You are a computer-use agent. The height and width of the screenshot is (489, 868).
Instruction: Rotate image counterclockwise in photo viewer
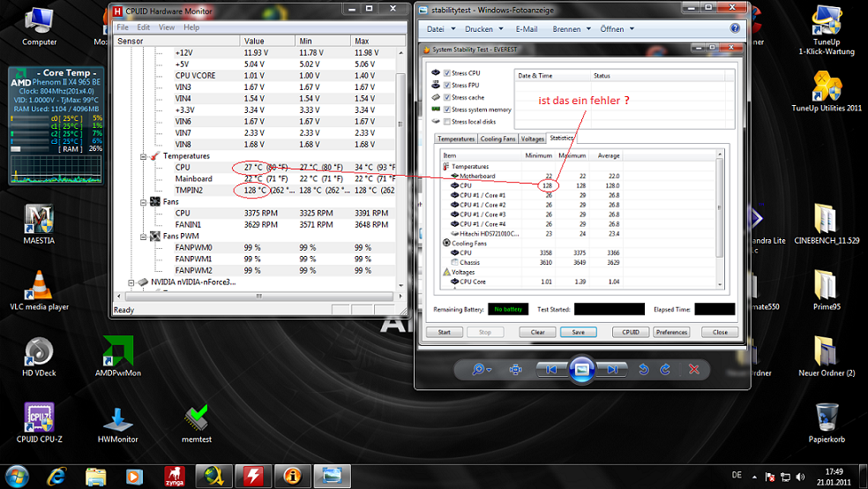[x=643, y=369]
